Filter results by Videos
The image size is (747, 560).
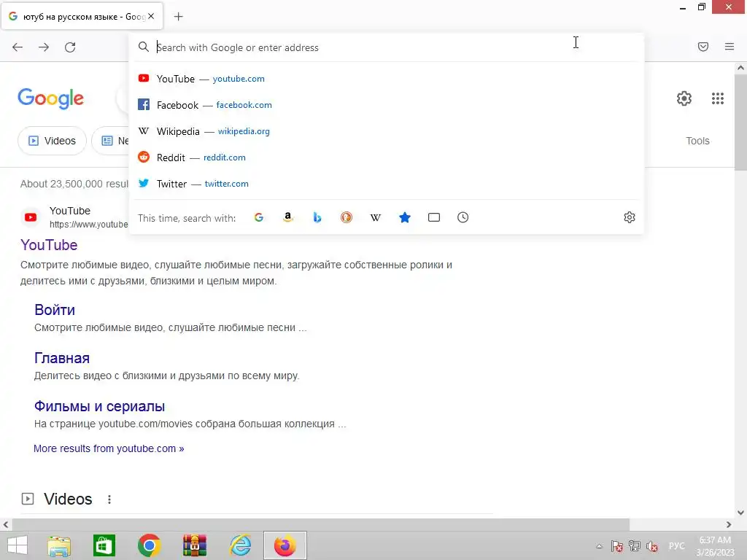(52, 141)
